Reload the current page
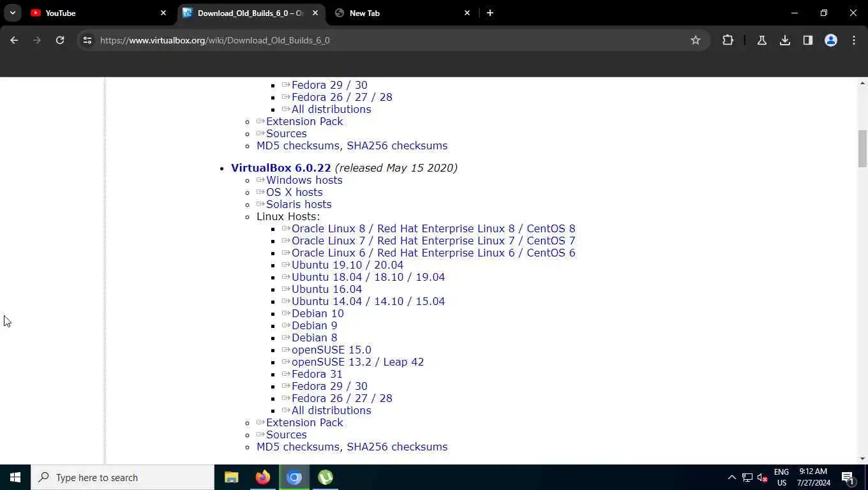This screenshot has width=868, height=490. click(60, 40)
